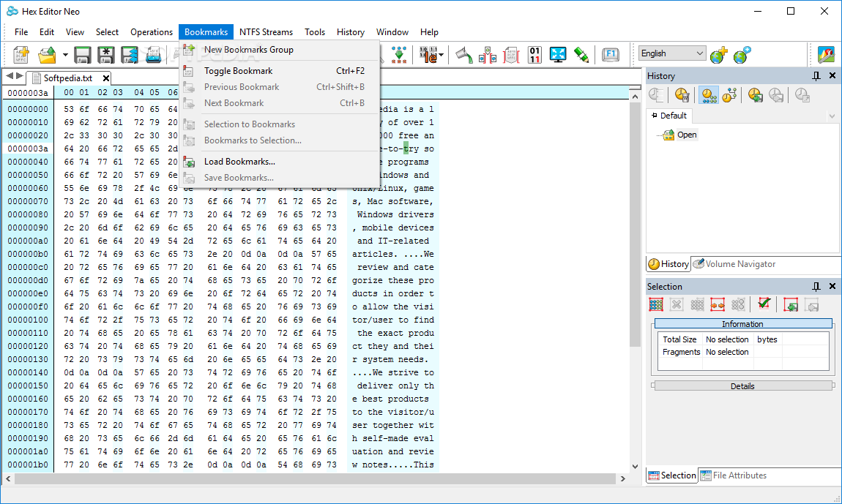842x504 pixels.
Task: Click the red bracket selection document icon
Action: coord(511,55)
